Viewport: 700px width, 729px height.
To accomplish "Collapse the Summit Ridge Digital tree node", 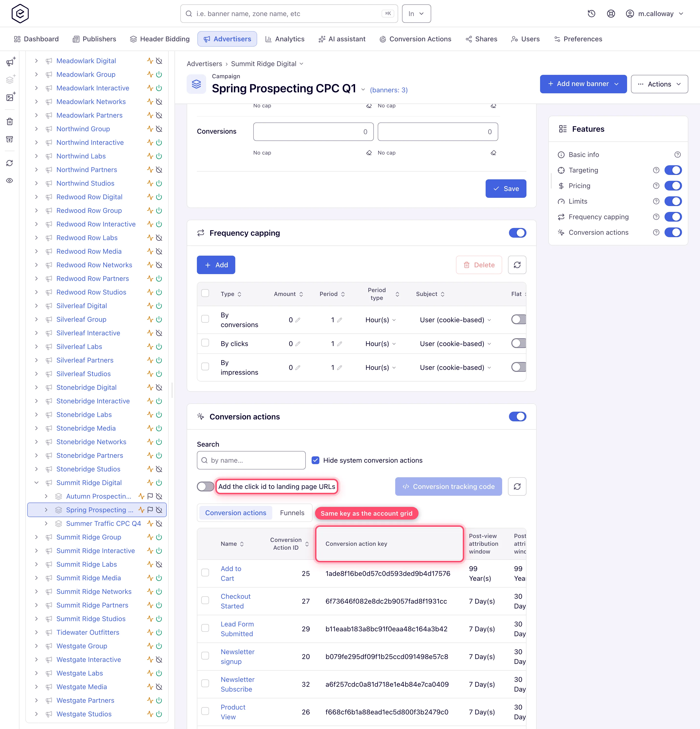I will pyautogui.click(x=36, y=482).
